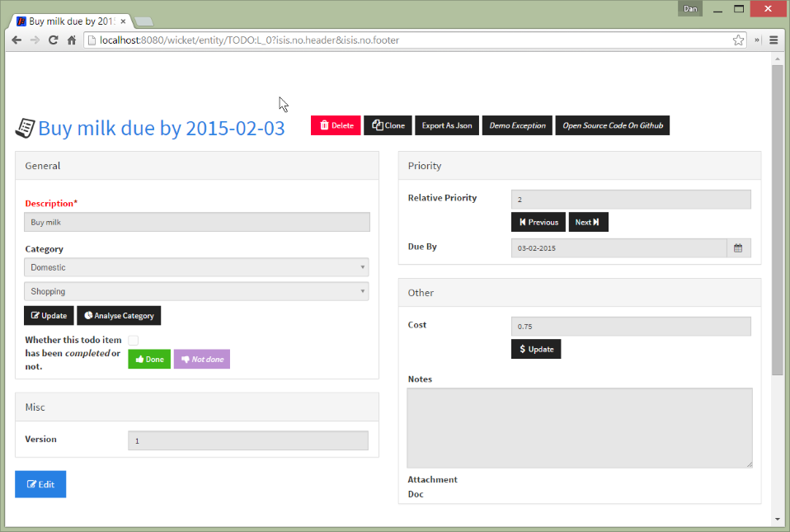Click the purple Not done button
Image resolution: width=790 pixels, height=532 pixels.
click(x=202, y=360)
